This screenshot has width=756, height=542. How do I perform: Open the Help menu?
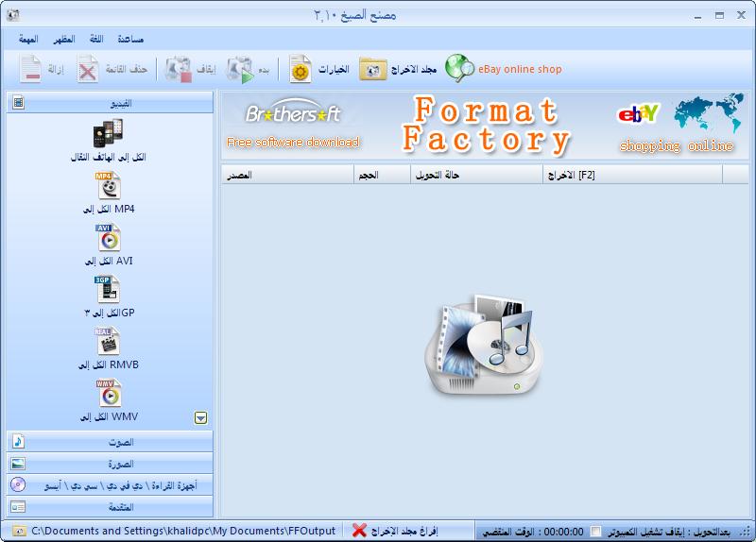(130, 39)
